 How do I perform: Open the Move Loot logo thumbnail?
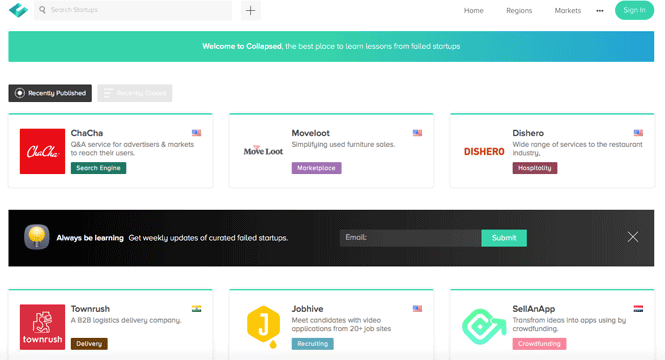tap(263, 151)
